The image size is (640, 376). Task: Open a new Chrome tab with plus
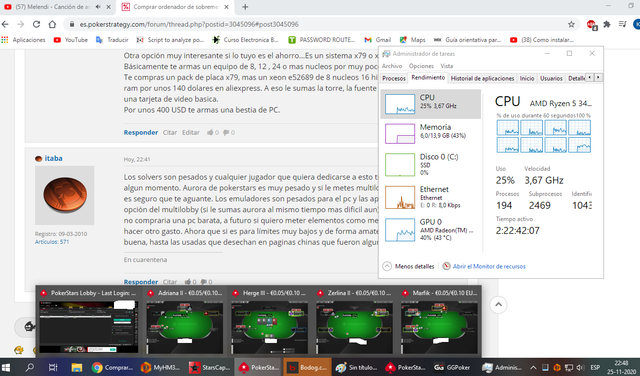point(245,7)
